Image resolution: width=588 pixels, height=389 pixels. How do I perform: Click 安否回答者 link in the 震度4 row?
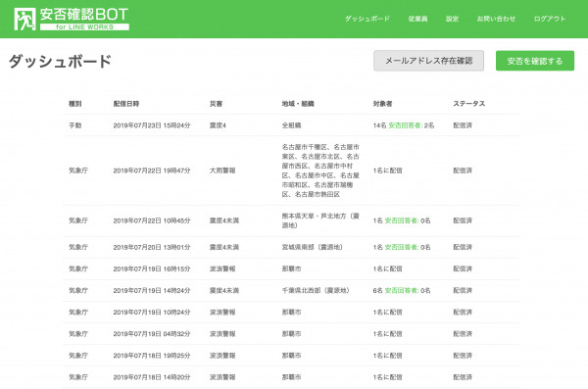tap(405, 125)
